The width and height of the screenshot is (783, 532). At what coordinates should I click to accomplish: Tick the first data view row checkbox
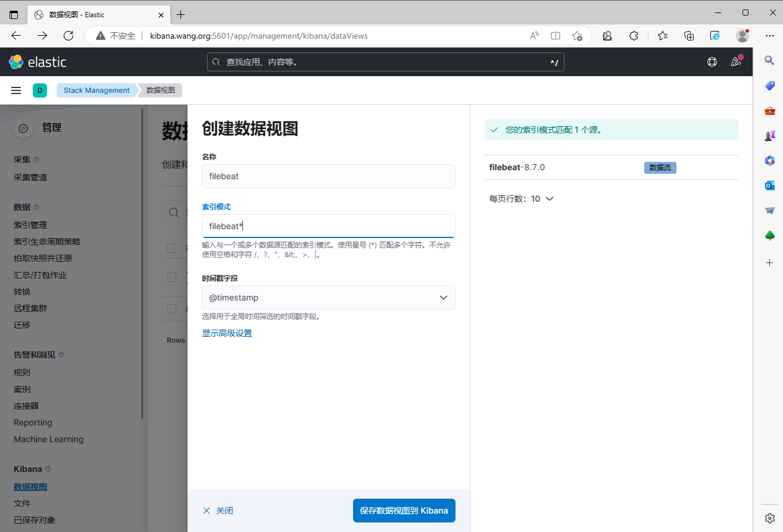[x=171, y=277]
